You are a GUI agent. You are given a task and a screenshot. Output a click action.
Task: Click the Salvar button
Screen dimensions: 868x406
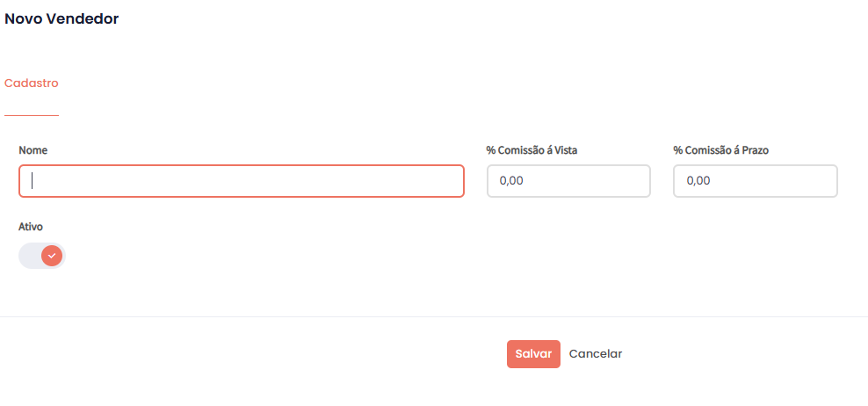click(x=533, y=354)
